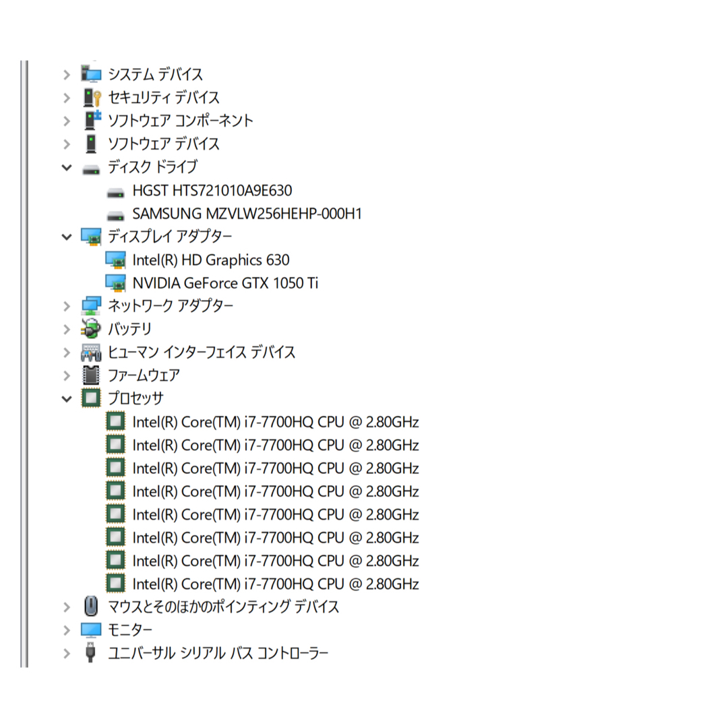Select the ディスプレイ アダプター label
Image resolution: width=728 pixels, height=728 pixels.
[x=170, y=237]
